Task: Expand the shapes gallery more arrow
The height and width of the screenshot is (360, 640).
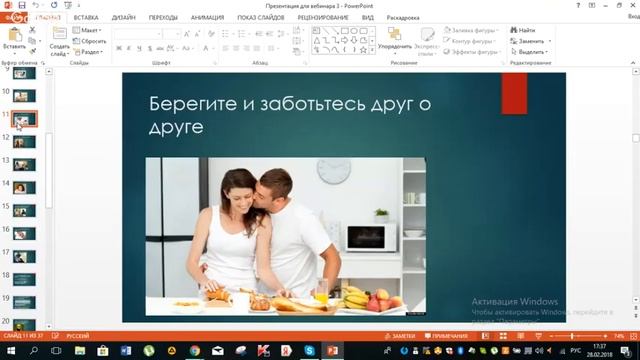Action: [372, 50]
